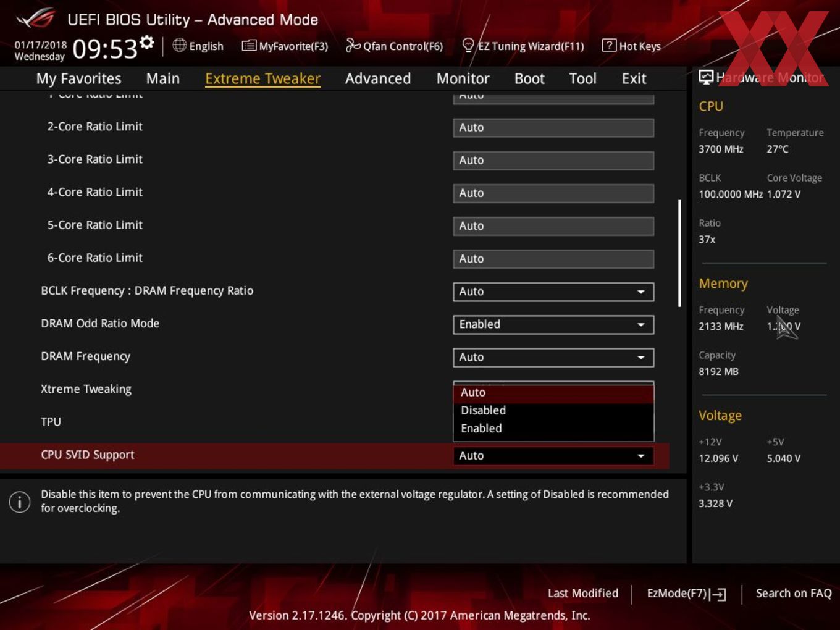Select the TPU row label
This screenshot has width=840, height=630.
(x=51, y=422)
